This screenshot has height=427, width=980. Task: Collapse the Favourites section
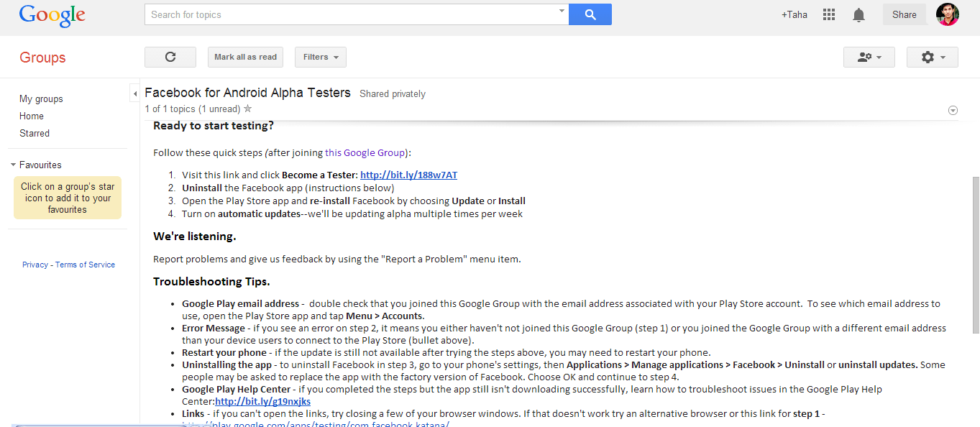tap(13, 165)
